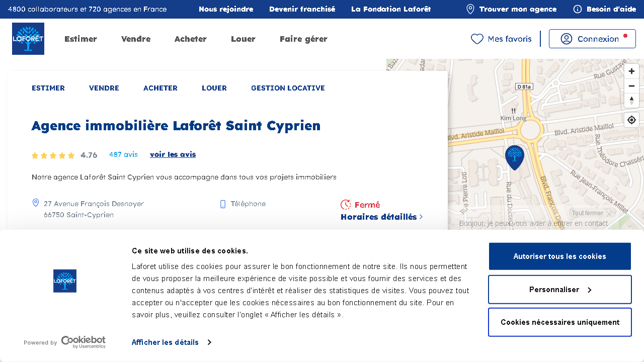Viewport: 644px width, 362px height.
Task: Follow the voir les avis link
Action: pyautogui.click(x=173, y=154)
